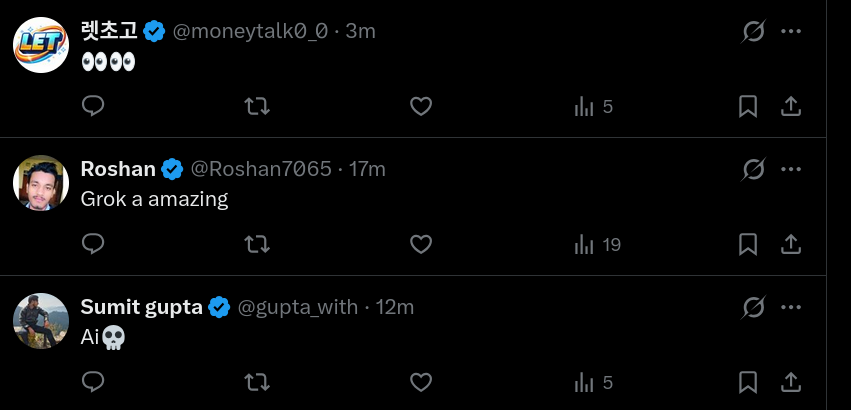View analytics showing 19 views
Image resolution: width=851 pixels, height=410 pixels.
point(598,245)
